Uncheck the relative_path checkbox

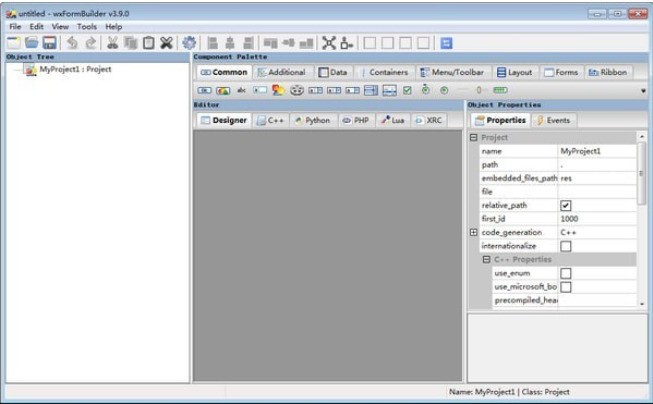point(566,205)
